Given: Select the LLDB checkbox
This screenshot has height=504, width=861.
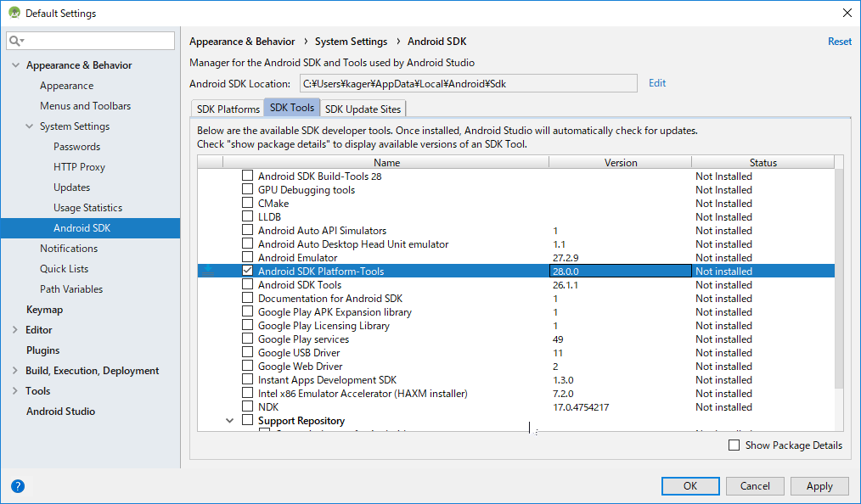Looking at the screenshot, I should [248, 216].
